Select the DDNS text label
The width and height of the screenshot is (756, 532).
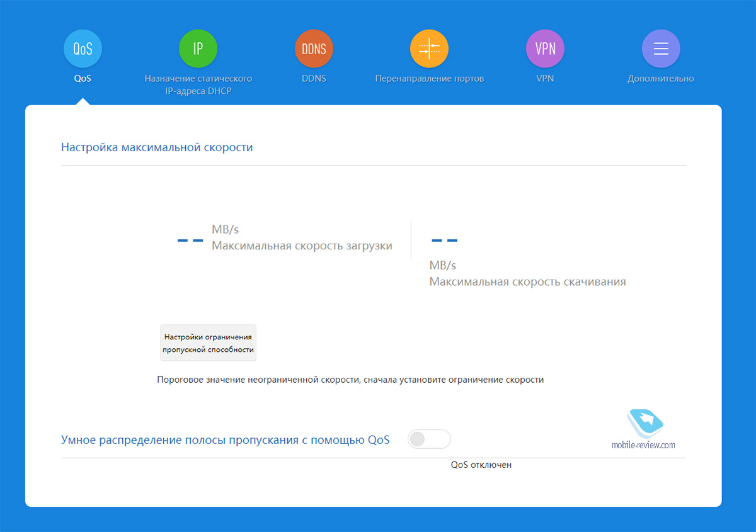314,79
